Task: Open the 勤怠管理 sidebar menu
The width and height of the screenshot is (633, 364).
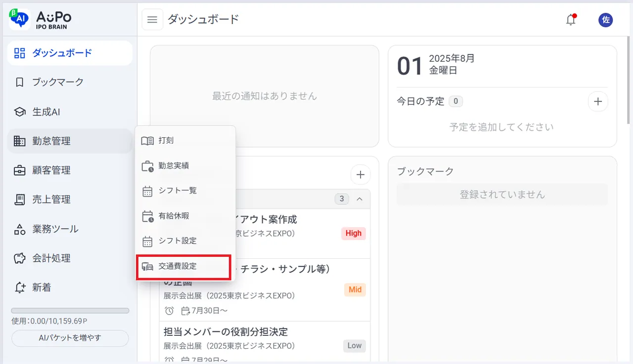Action: pyautogui.click(x=70, y=141)
